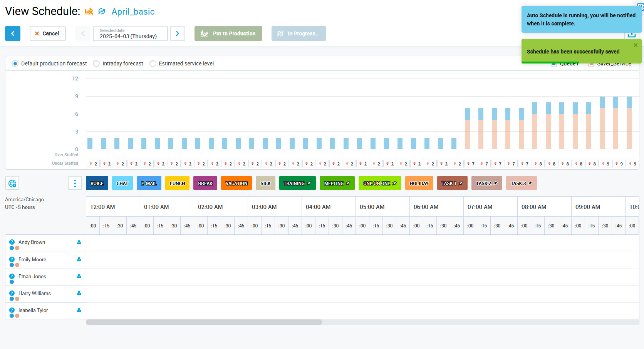Open the Selected date picker field

point(130,33)
